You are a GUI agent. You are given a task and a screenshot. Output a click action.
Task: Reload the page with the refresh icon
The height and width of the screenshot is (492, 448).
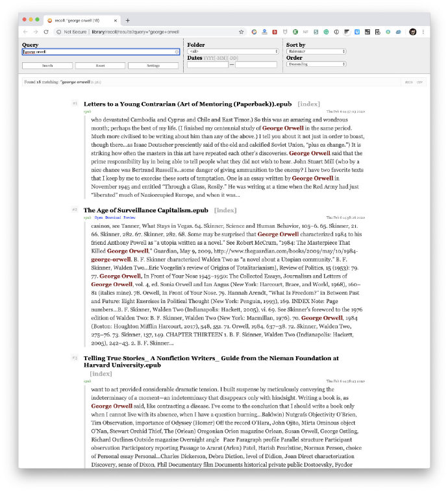pyautogui.click(x=46, y=31)
